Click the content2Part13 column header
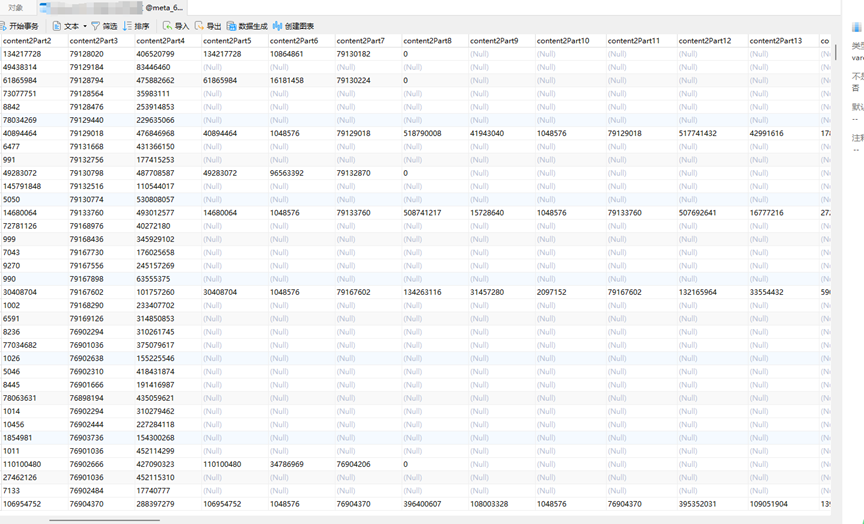864x524 pixels. 775,41
